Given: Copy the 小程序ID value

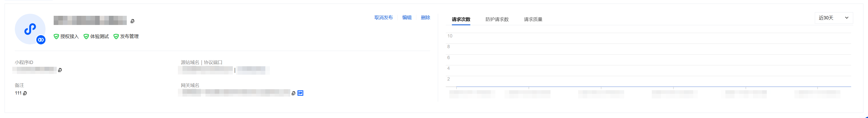Looking at the screenshot, I should coord(60,70).
